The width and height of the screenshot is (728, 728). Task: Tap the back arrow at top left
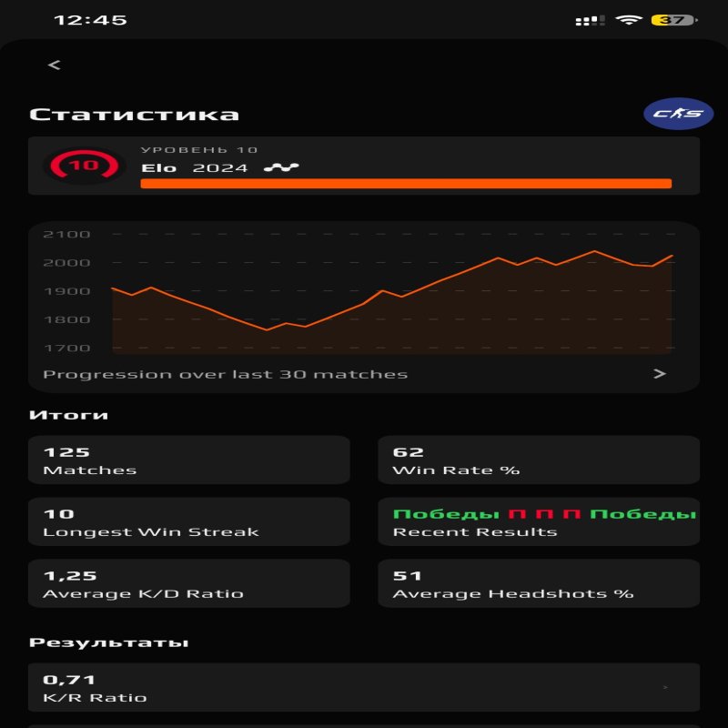(53, 65)
